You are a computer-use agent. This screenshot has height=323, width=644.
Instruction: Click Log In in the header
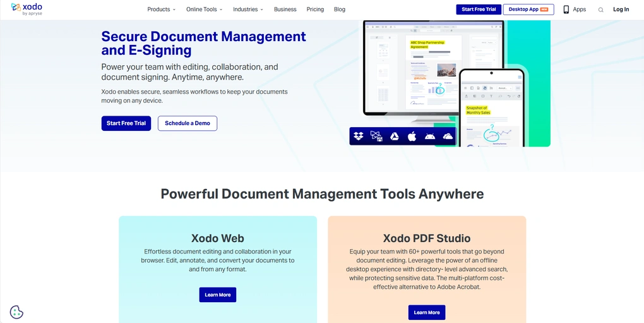(x=621, y=9)
